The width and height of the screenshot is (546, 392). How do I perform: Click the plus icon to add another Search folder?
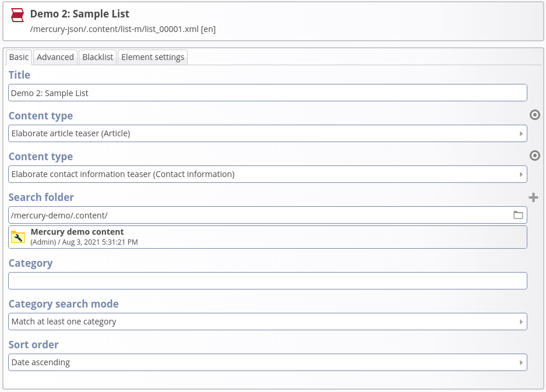[533, 197]
